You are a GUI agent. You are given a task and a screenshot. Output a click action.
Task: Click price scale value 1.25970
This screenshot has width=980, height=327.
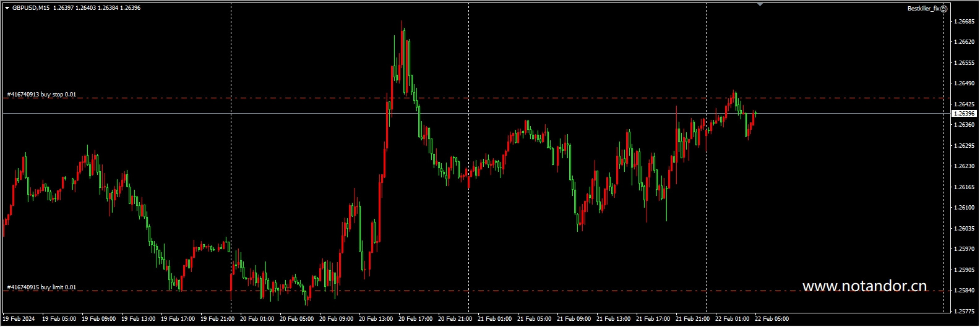click(x=965, y=249)
